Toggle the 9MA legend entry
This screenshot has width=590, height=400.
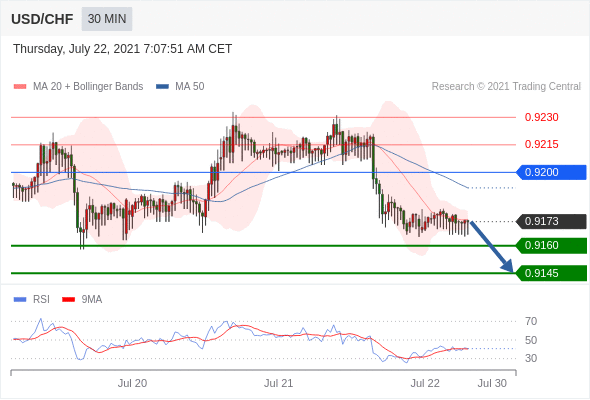coord(82,300)
